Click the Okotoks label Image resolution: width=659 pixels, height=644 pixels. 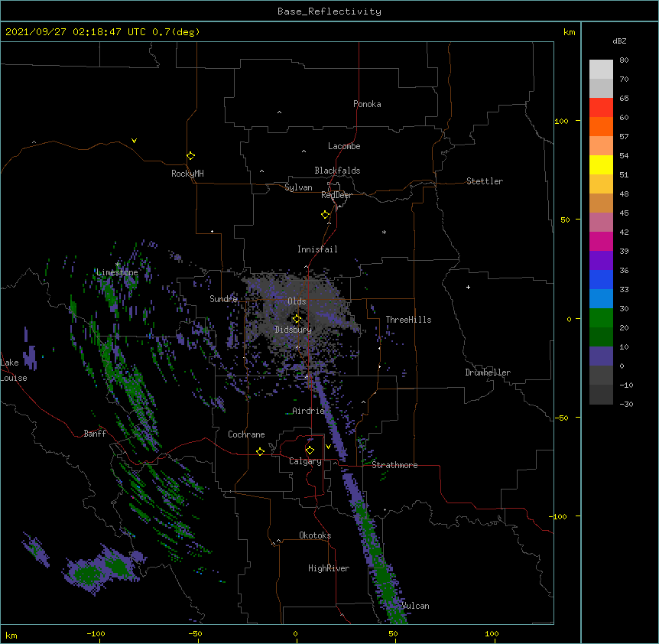tap(315, 535)
